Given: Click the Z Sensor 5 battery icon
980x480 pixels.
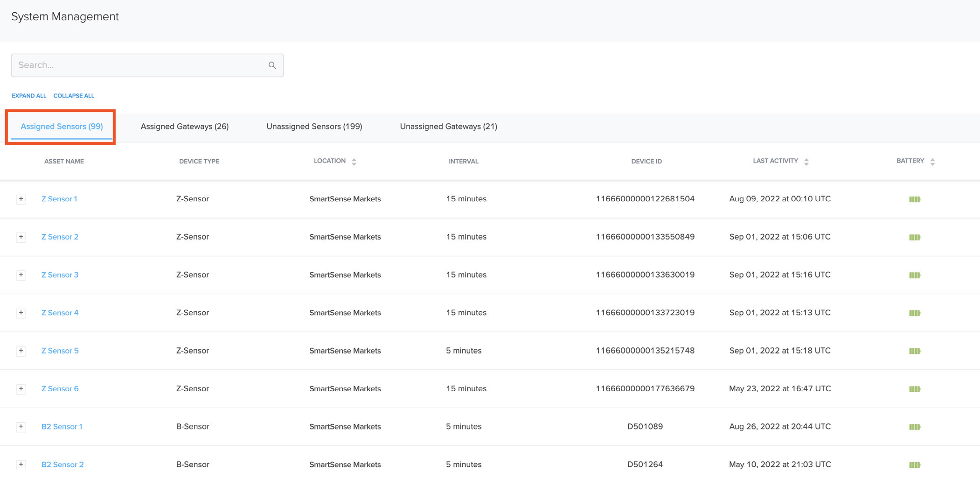Looking at the screenshot, I should [915, 351].
